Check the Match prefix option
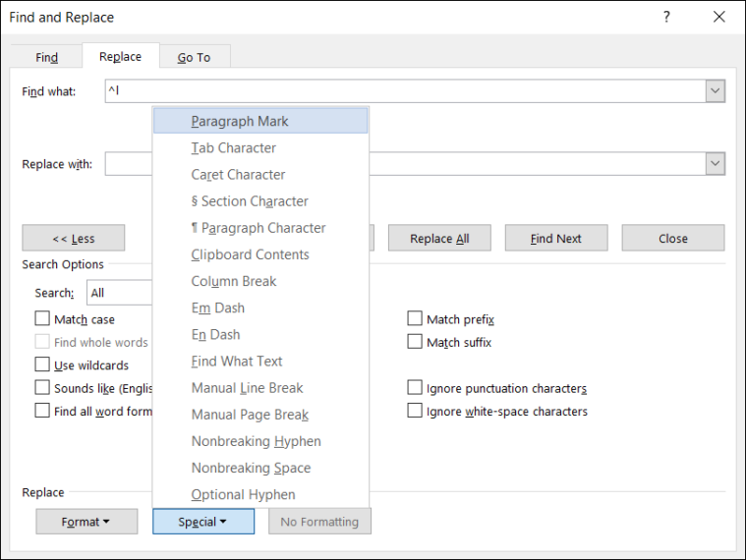This screenshot has height=560, width=746. [415, 318]
